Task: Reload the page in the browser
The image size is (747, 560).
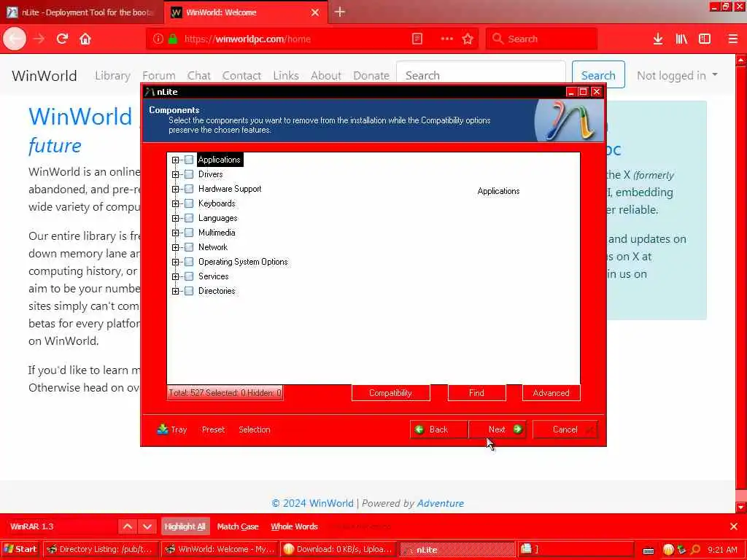Action: coord(62,39)
